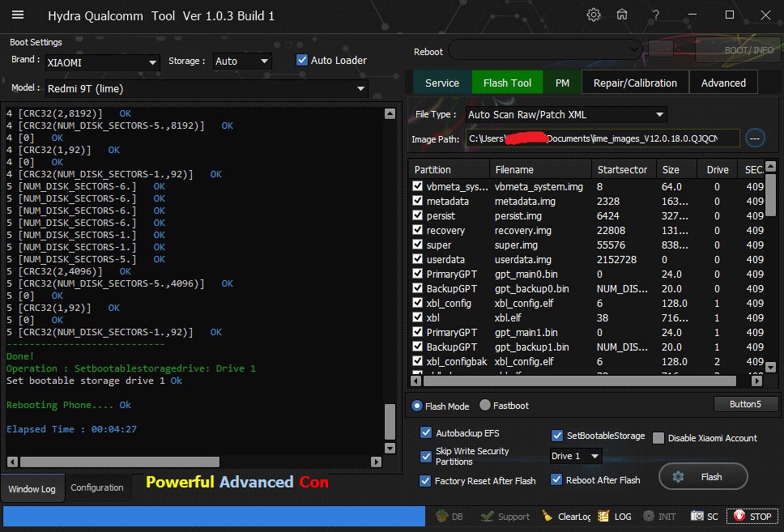784x532 pixels.
Task: Select the Fastboot radio button
Action: (485, 405)
